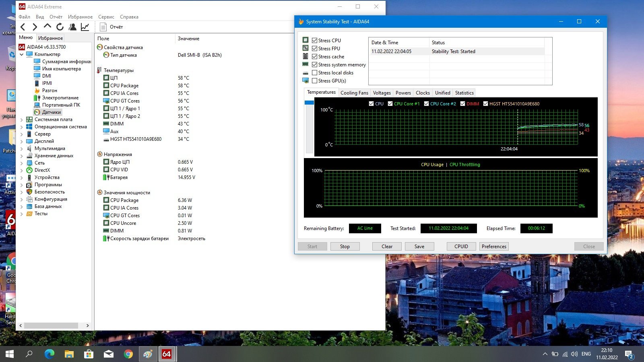Toggle the Stress cache checkbox

tap(315, 56)
